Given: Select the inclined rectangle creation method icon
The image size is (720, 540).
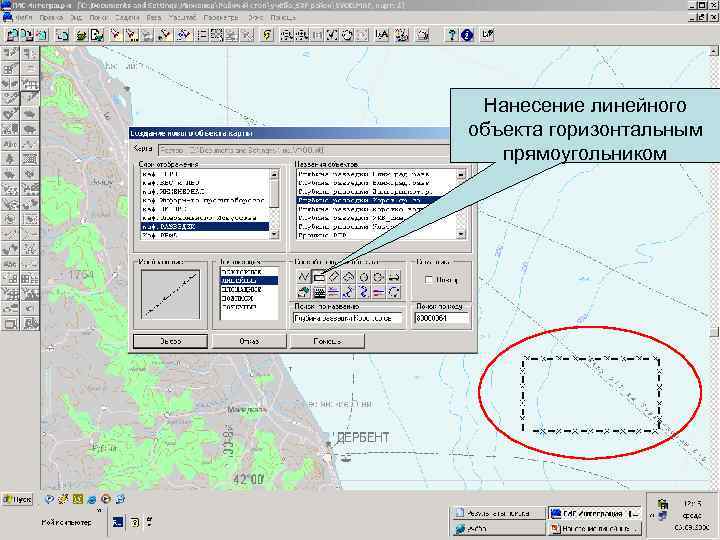Looking at the screenshot, I should [x=334, y=277].
